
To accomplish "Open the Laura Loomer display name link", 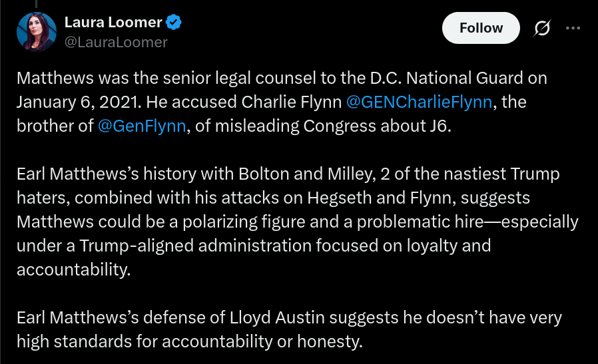I will 113,22.
